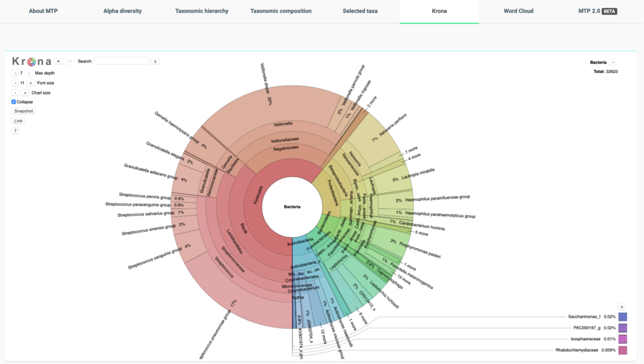
Task: Select the Streptococcaceae ring segment
Action: tap(233, 259)
